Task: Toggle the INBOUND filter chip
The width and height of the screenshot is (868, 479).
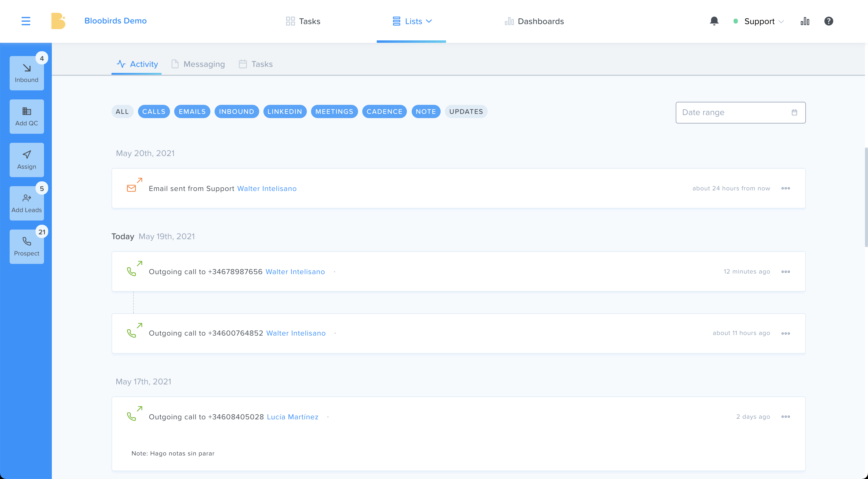Action: [237, 111]
